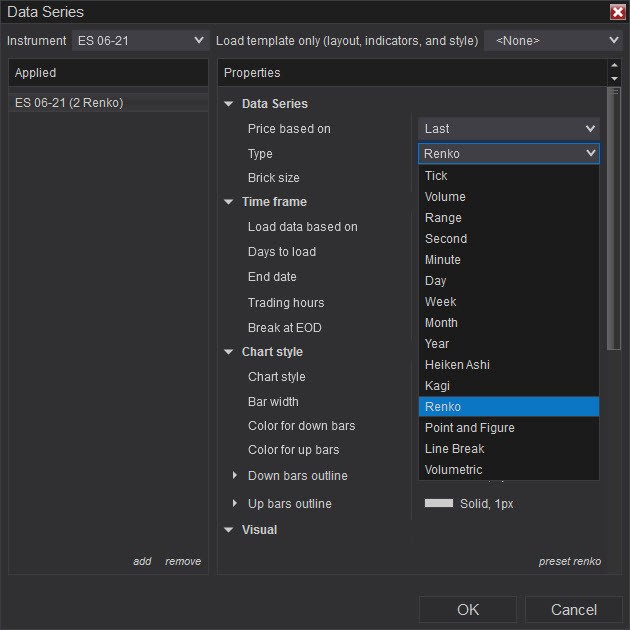Click the remove link under Applied
This screenshot has width=630, height=630.
coord(183,561)
